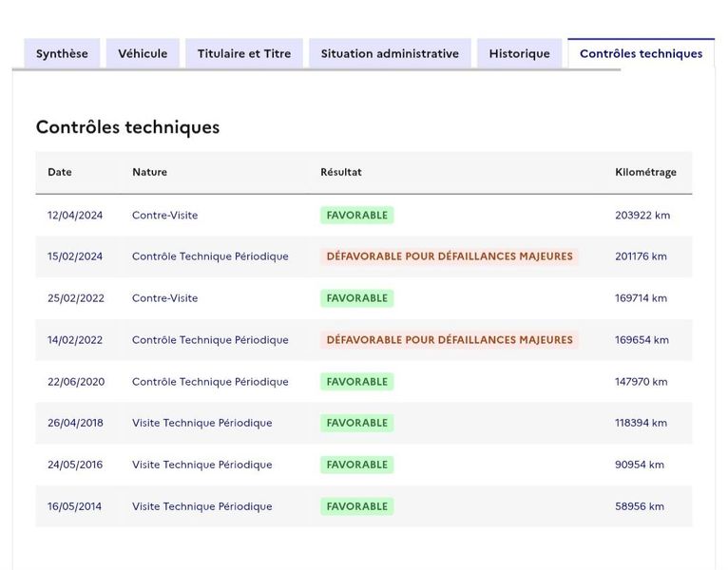Screen dimensions: 728x570
Task: Click the Kilométrage column header
Action: point(645,172)
